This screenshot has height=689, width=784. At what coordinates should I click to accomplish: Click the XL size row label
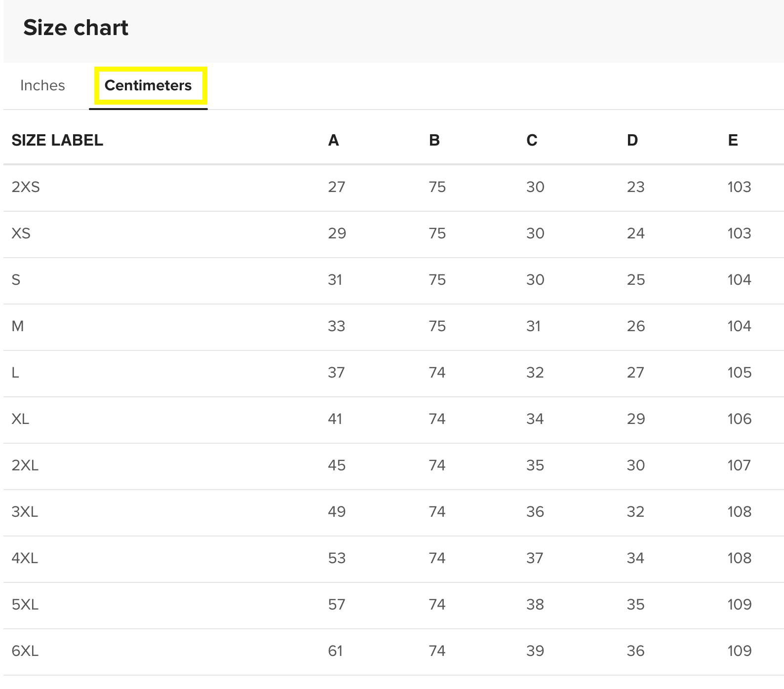point(20,419)
